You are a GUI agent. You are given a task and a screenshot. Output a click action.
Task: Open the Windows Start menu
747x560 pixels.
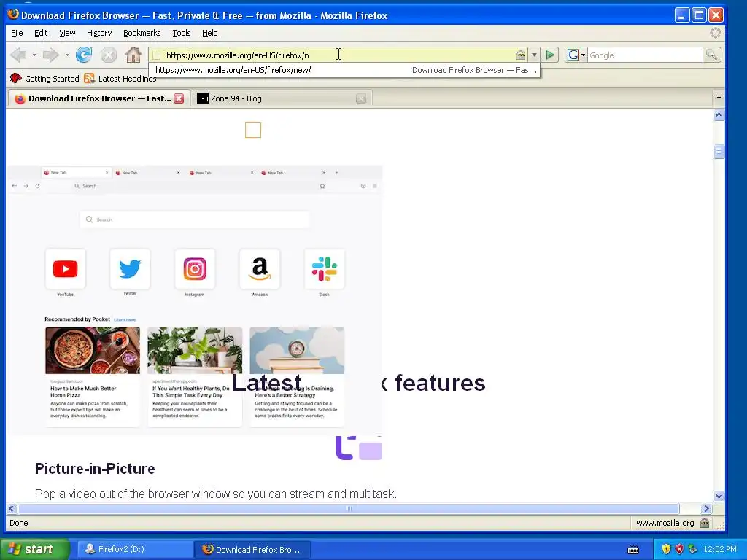pos(34,550)
